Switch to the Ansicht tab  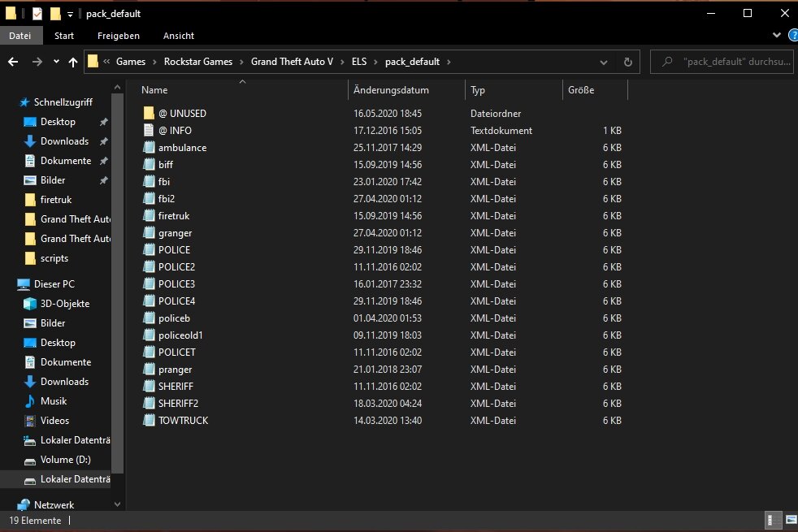tap(178, 36)
